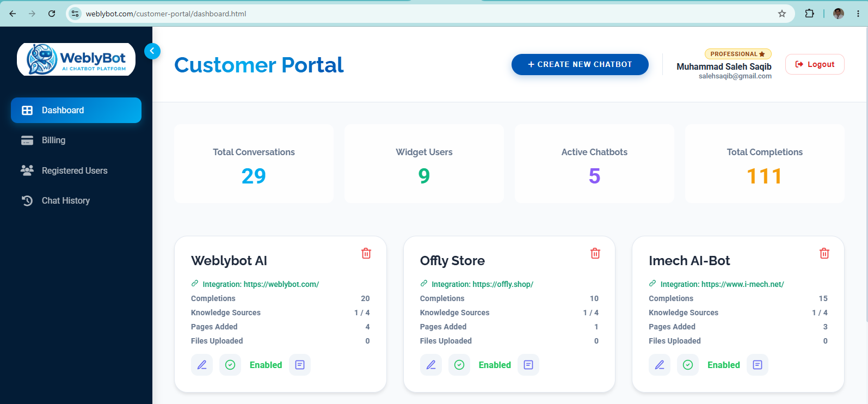Screen dimensions: 868x404
Task: Open the Weblybot AI integration link
Action: click(x=255, y=284)
